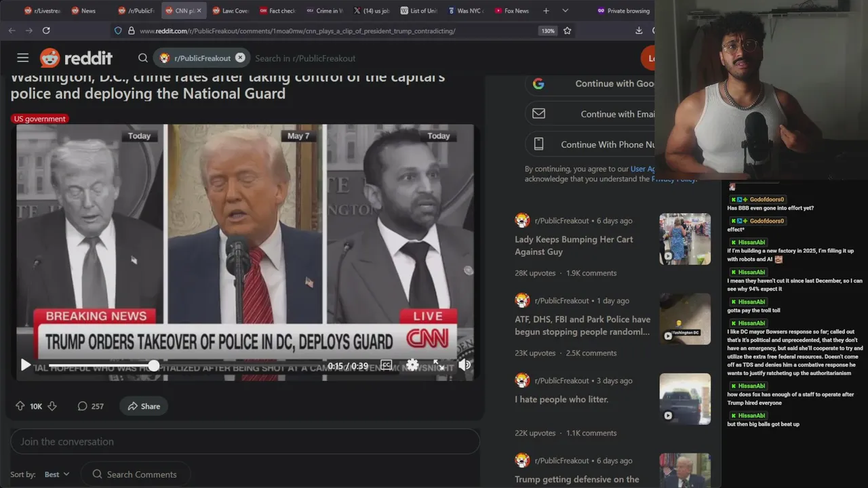The width and height of the screenshot is (868, 488).
Task: Click the post title text
Action: [228, 85]
